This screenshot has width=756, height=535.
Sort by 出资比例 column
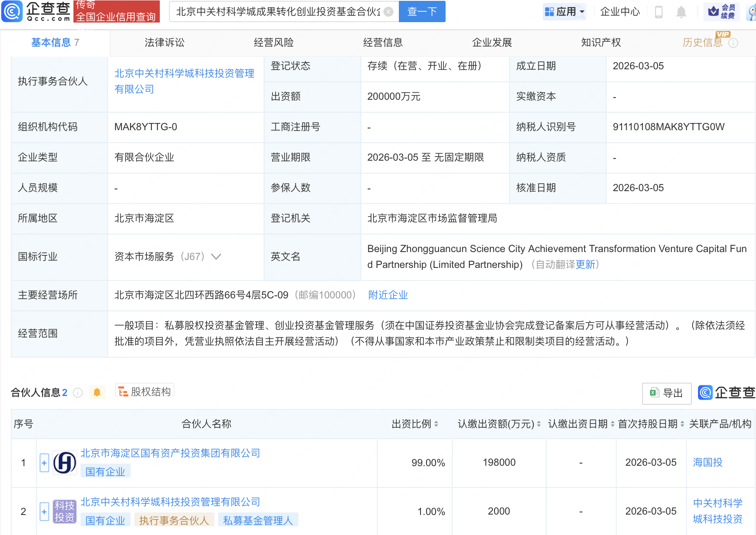tap(436, 424)
